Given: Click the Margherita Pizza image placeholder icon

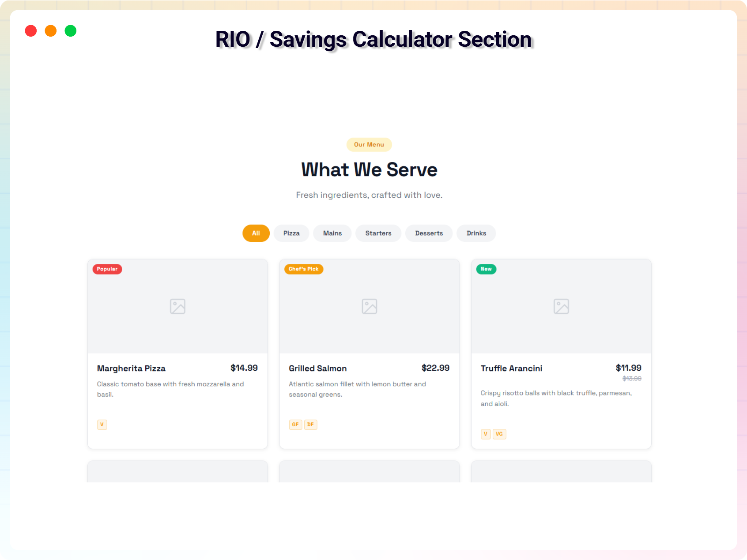Looking at the screenshot, I should 177,306.
